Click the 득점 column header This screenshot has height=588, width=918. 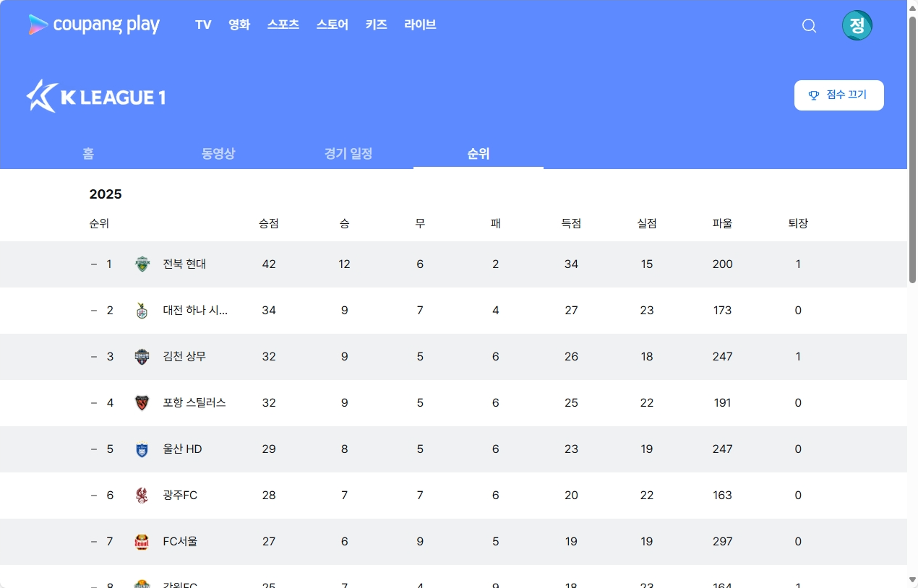pyautogui.click(x=571, y=224)
